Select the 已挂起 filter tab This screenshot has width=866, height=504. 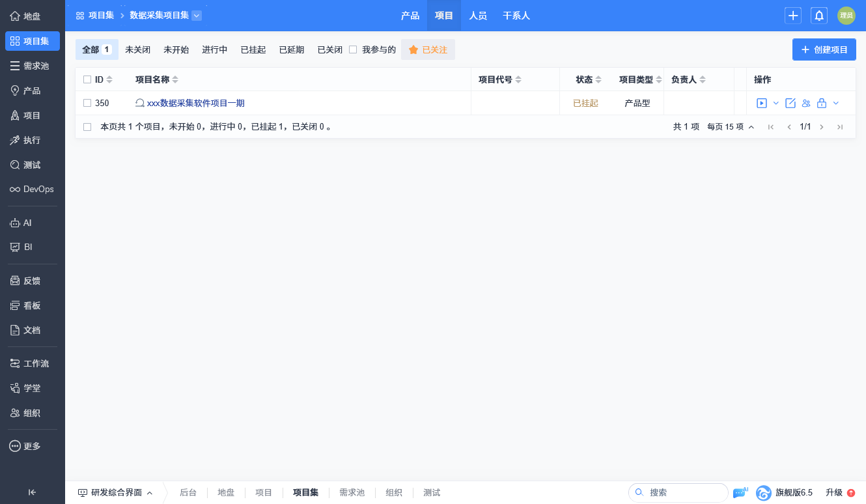point(253,49)
